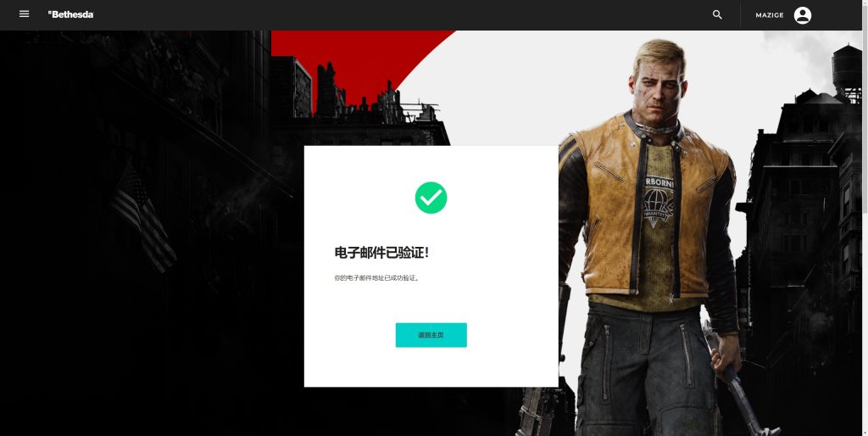Click empty area of top navigation bar
The image size is (868, 436).
(x=387, y=15)
